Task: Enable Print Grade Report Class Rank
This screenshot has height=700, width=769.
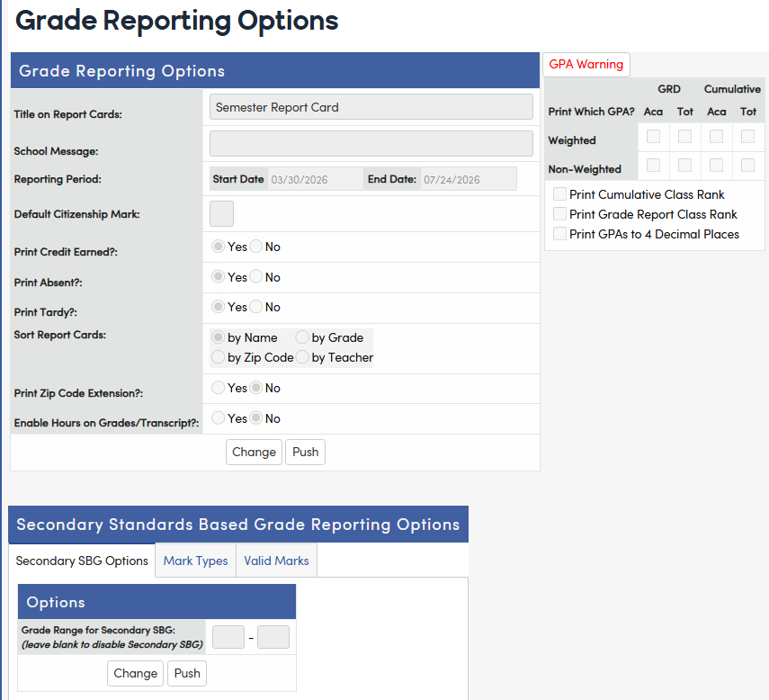Action: 559,214
